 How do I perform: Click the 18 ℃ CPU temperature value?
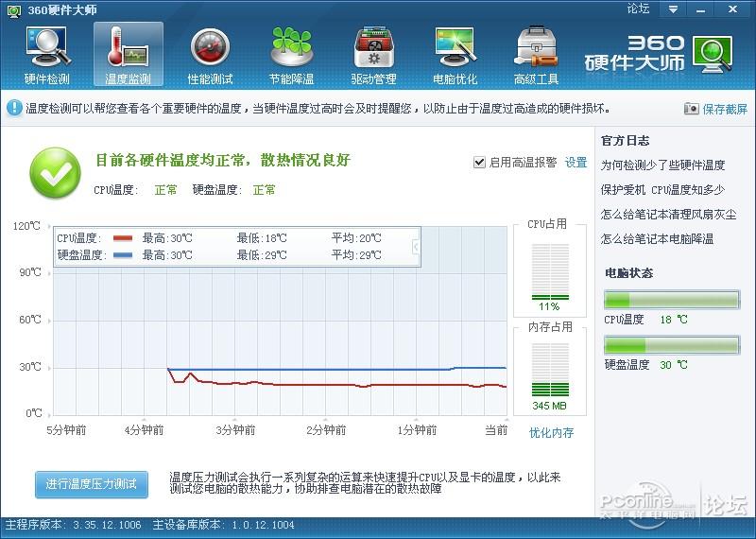coord(674,320)
